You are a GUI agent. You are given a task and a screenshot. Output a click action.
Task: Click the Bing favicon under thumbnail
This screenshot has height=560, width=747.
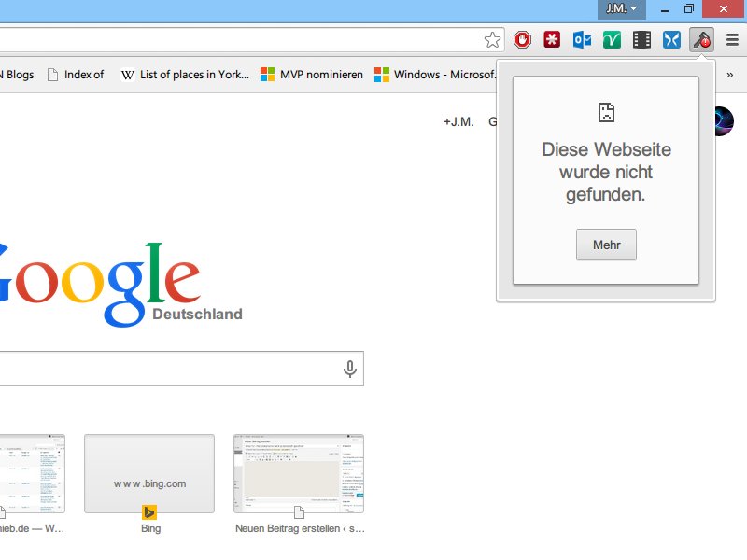click(x=149, y=512)
